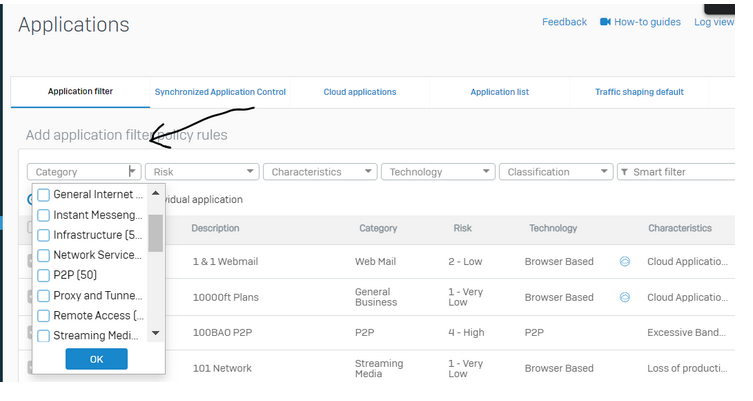Image resolution: width=753 pixels, height=401 pixels.
Task: Open the Feedback link
Action: (x=564, y=22)
